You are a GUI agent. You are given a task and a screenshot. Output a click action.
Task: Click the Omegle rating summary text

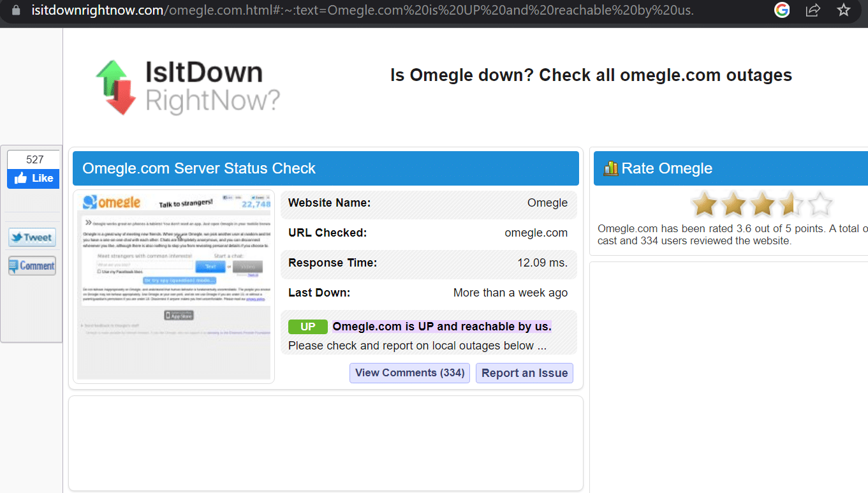point(733,235)
